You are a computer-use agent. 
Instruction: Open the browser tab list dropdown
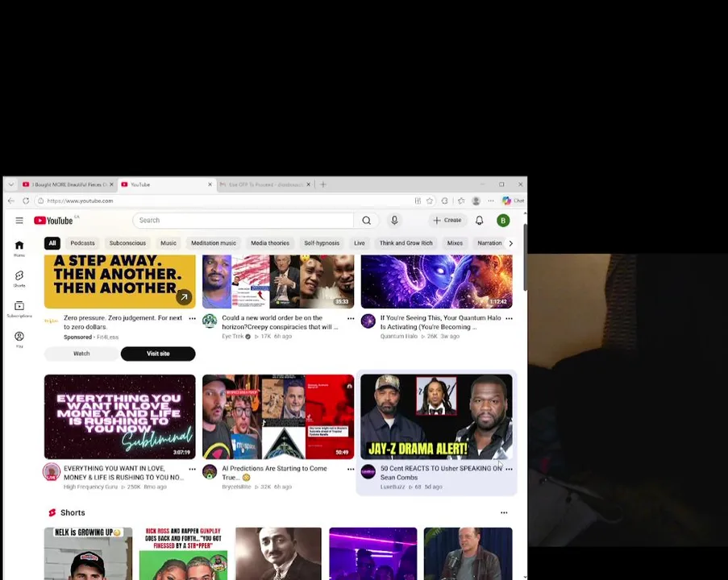pos(10,184)
